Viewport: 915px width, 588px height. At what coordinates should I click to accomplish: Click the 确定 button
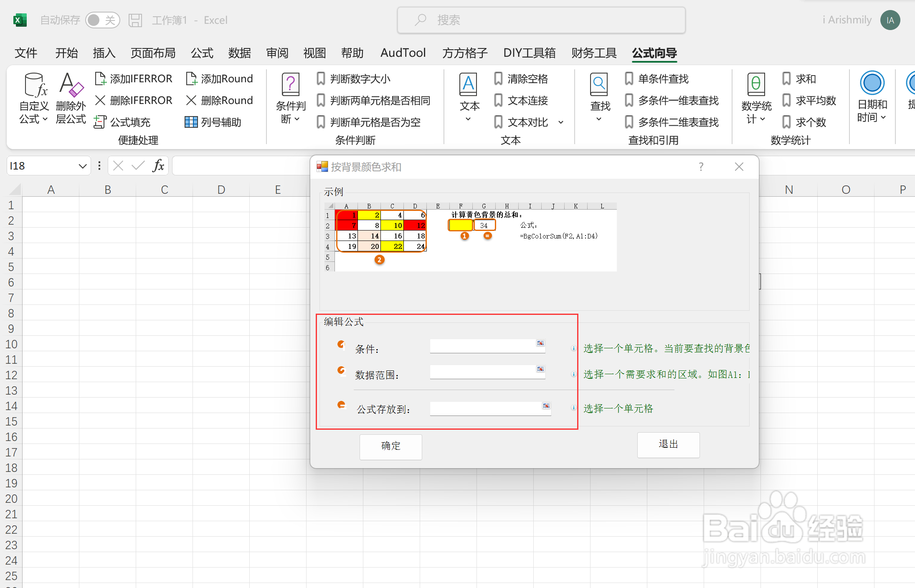[x=390, y=446]
